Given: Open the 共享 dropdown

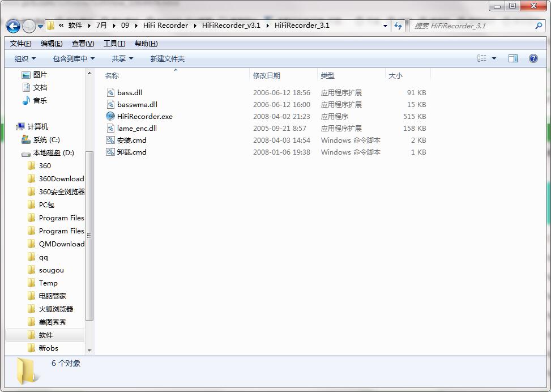Looking at the screenshot, I should (122, 59).
